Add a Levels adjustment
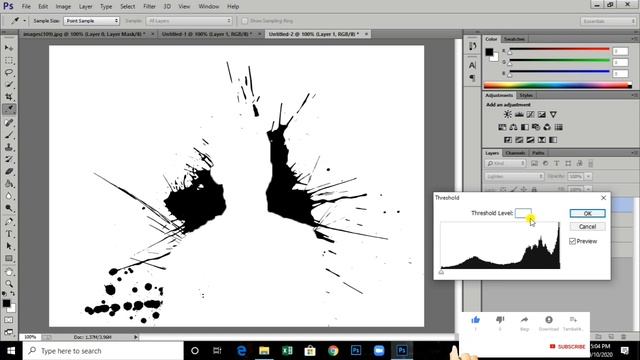Screen dimensions: 640x360 519,115
